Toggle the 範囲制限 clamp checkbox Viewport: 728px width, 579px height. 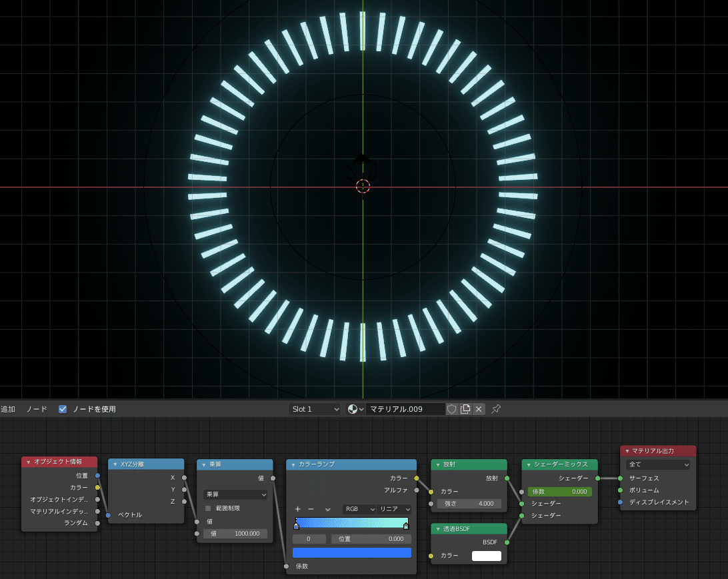[x=208, y=508]
